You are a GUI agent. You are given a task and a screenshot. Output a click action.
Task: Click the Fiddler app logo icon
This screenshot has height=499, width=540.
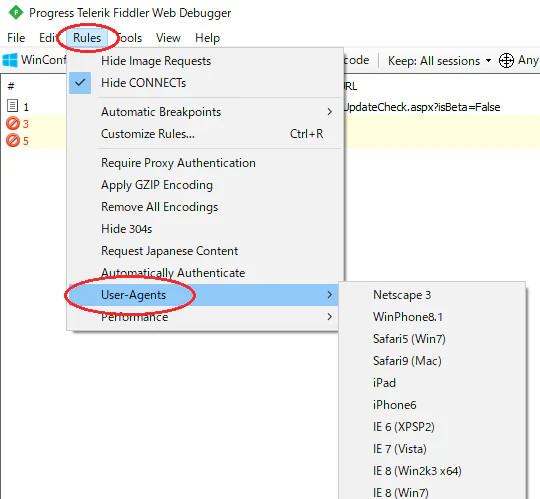point(16,13)
